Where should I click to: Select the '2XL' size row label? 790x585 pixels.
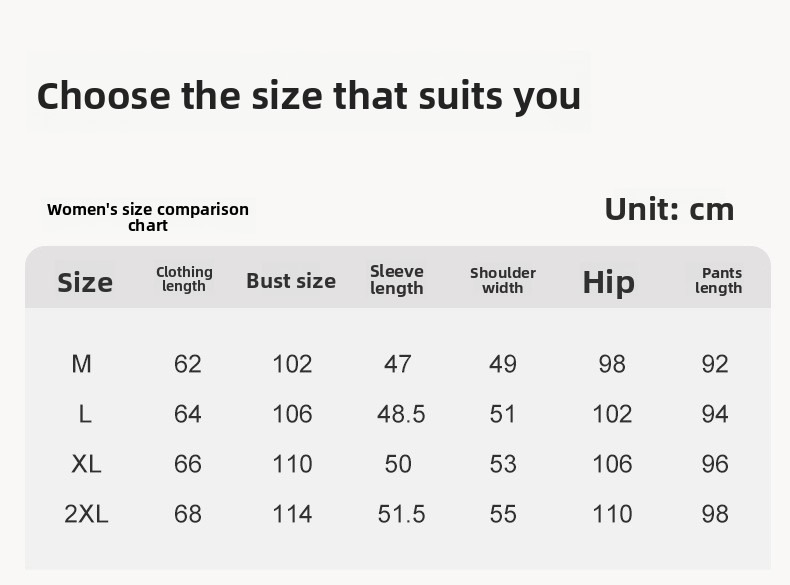(86, 514)
